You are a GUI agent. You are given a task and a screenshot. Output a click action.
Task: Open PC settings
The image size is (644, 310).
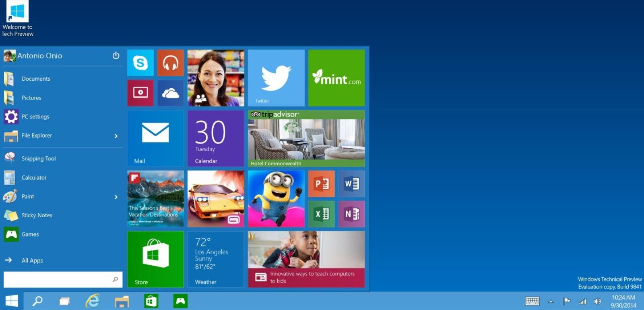pyautogui.click(x=63, y=117)
